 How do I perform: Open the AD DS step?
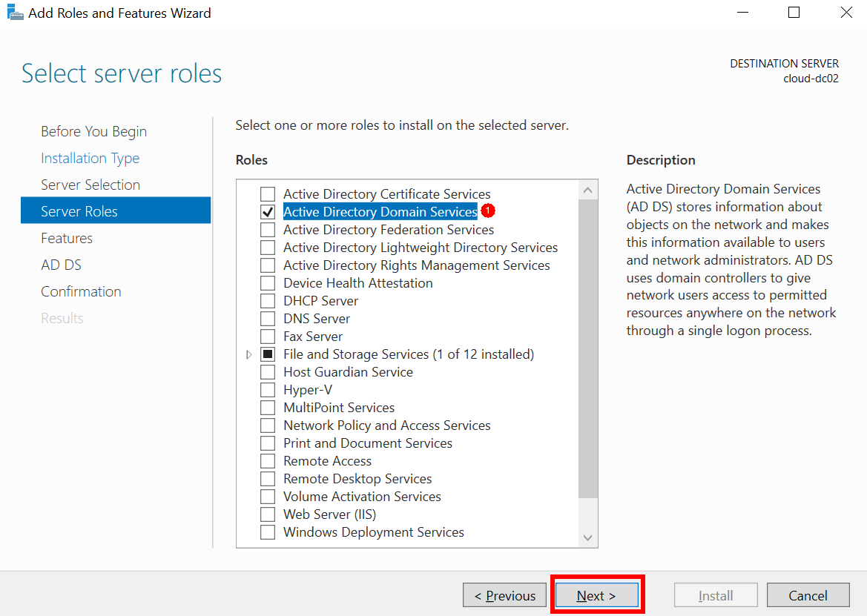pos(61,265)
